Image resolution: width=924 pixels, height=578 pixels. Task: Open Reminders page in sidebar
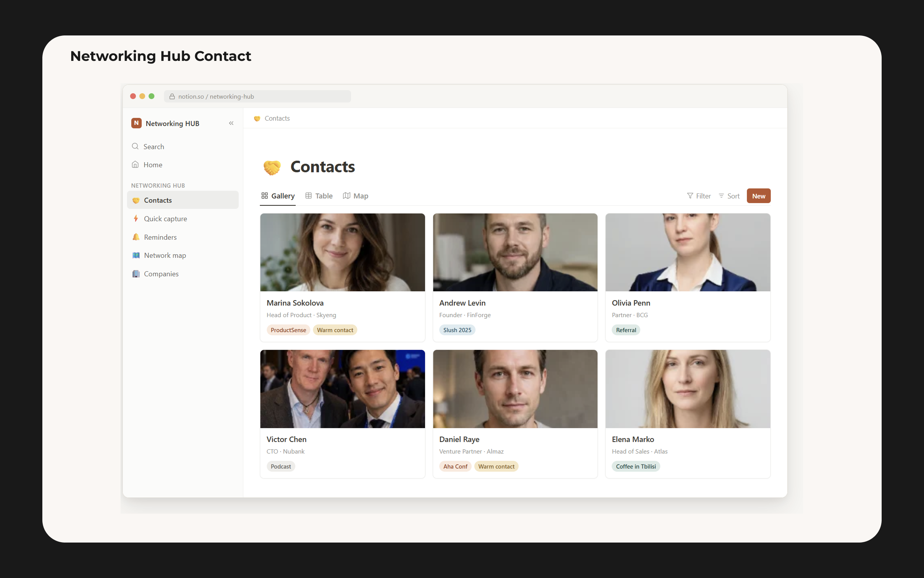pos(183,237)
